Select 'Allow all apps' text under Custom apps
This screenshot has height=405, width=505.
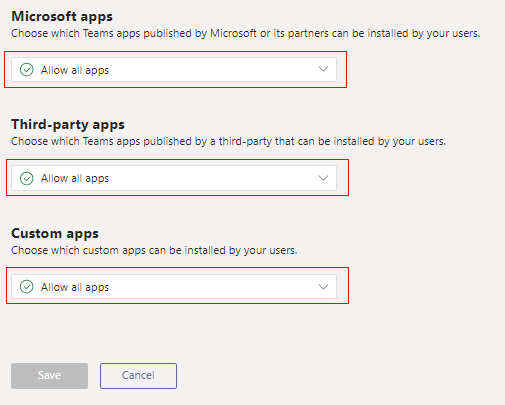pyautogui.click(x=75, y=287)
